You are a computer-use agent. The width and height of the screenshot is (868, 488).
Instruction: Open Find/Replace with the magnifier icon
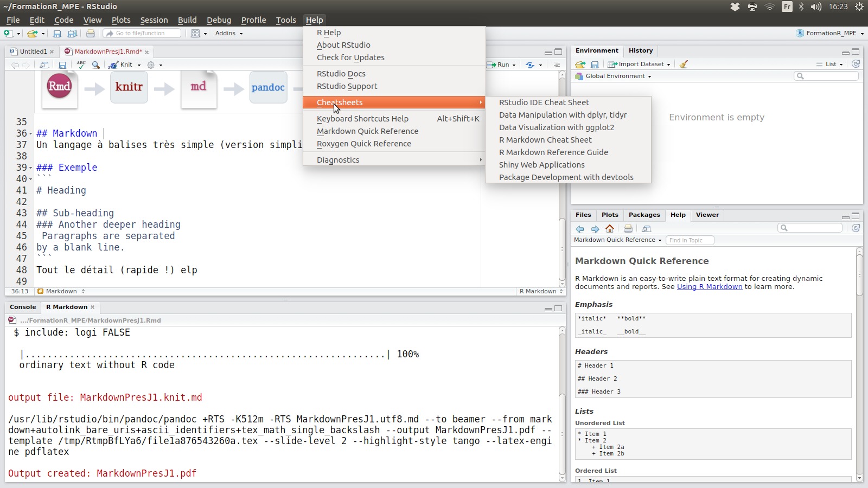click(96, 65)
